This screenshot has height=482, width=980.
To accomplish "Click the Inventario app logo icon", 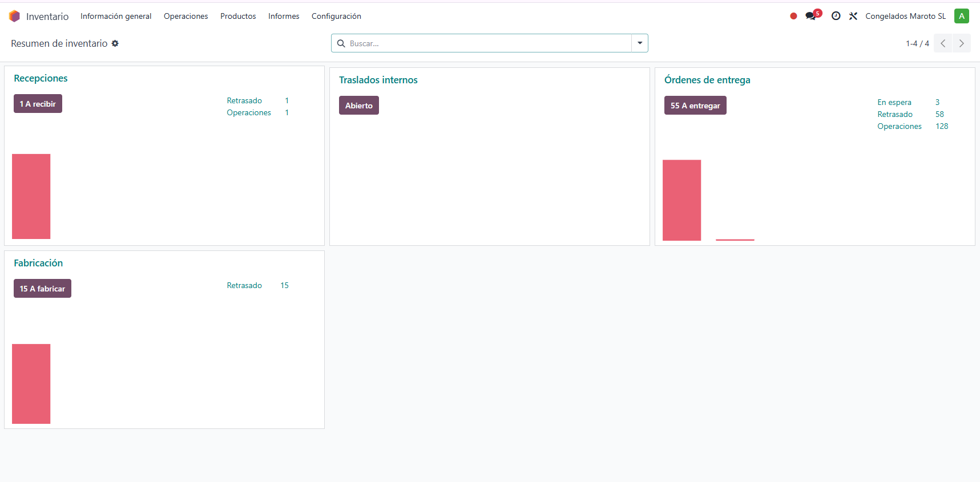I will tap(14, 16).
